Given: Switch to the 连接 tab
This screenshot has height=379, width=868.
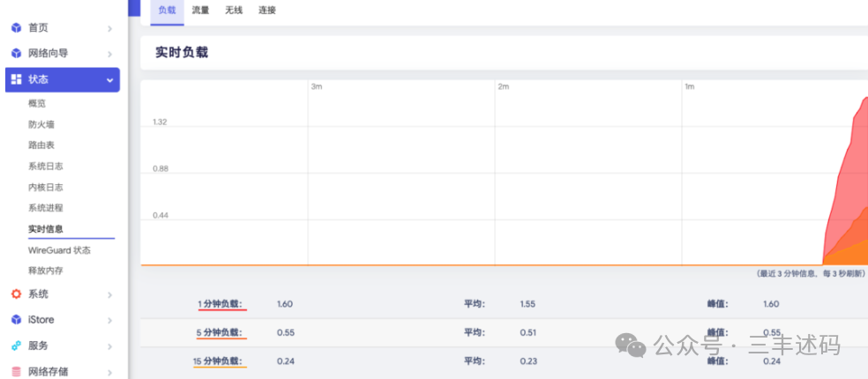Looking at the screenshot, I should [x=266, y=10].
